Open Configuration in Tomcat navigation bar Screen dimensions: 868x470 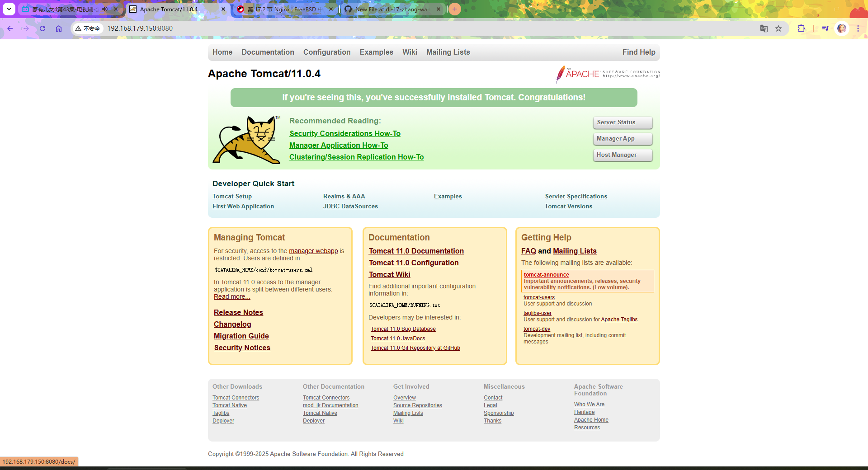[x=327, y=52]
